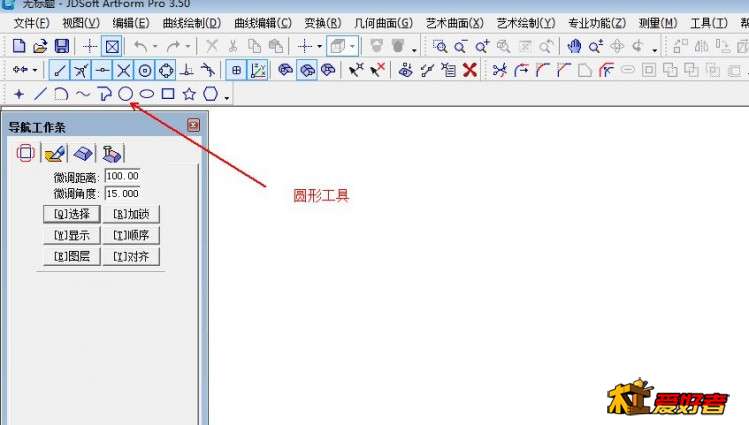Select the Spline wave curve tool
The image size is (749, 425).
click(83, 94)
